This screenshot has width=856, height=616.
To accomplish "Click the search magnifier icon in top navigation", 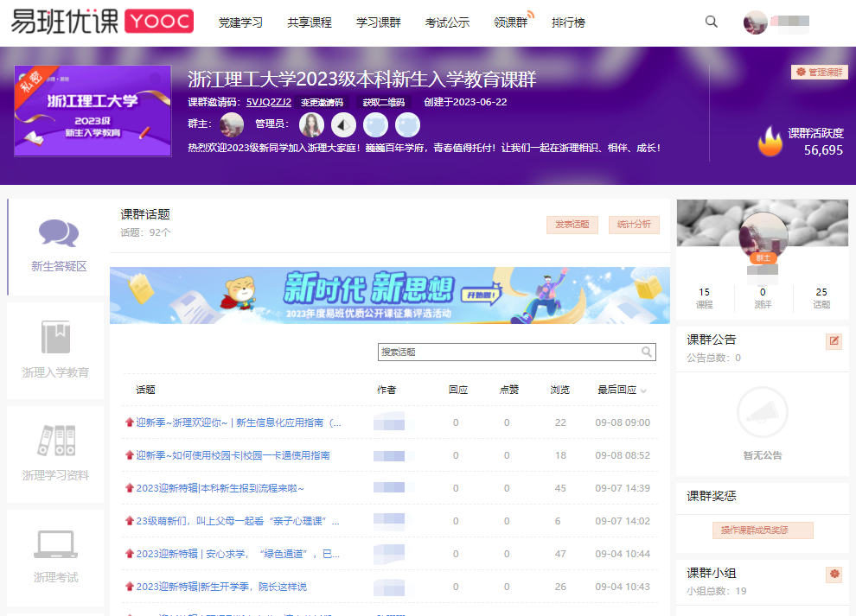I will pos(711,22).
